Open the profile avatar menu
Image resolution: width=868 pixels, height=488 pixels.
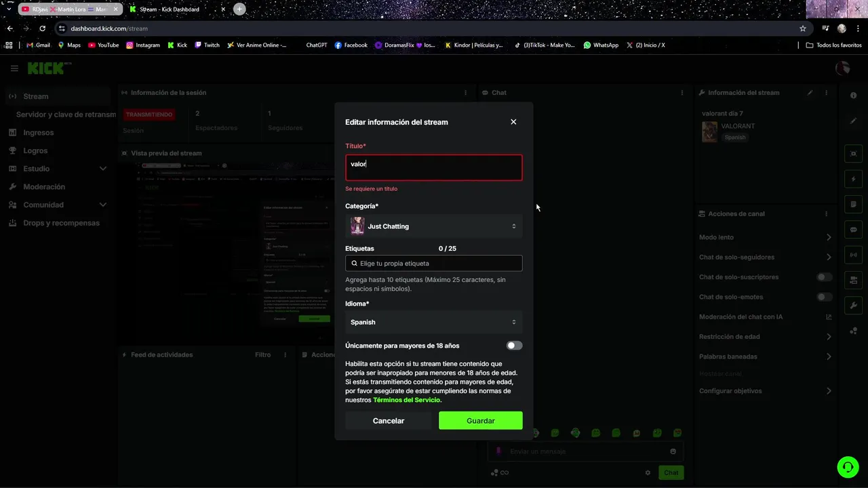pyautogui.click(x=842, y=68)
